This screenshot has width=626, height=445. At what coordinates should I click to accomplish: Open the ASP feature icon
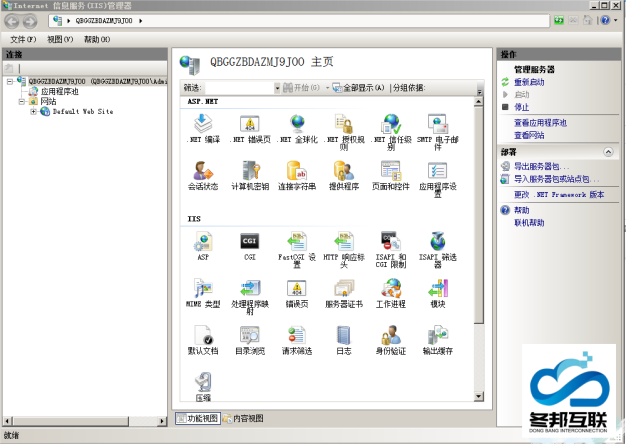click(203, 246)
